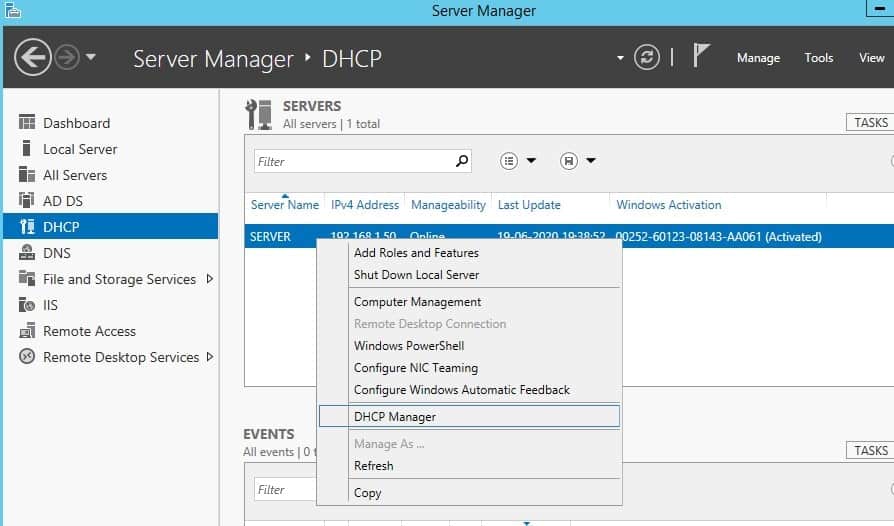The image size is (894, 526).
Task: Open the navigation history dropdown arrow
Action: point(91,57)
